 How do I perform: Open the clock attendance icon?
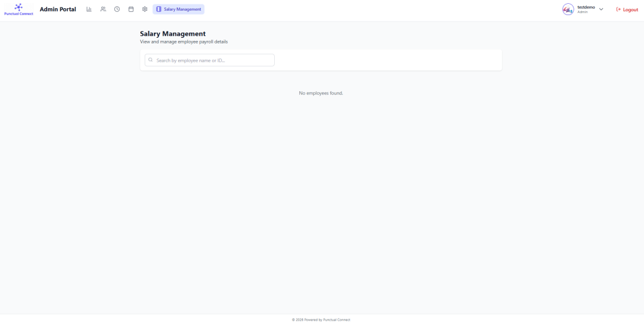pyautogui.click(x=117, y=9)
